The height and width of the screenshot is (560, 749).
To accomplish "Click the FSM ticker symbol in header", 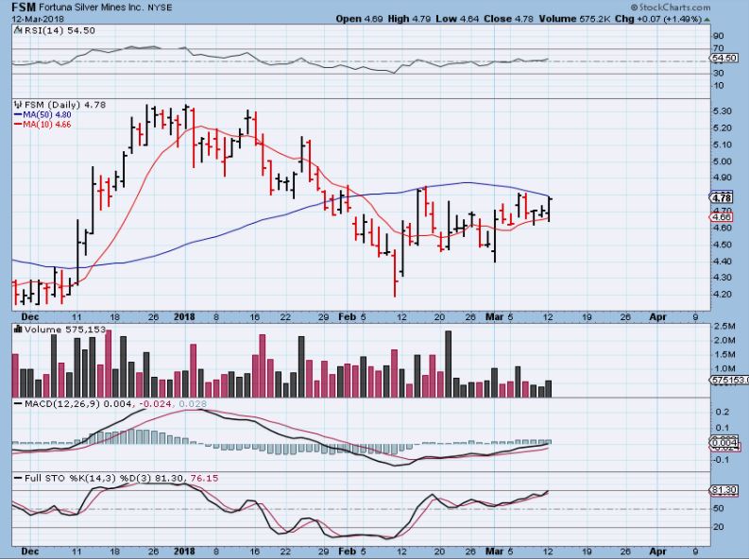I will pos(24,8).
